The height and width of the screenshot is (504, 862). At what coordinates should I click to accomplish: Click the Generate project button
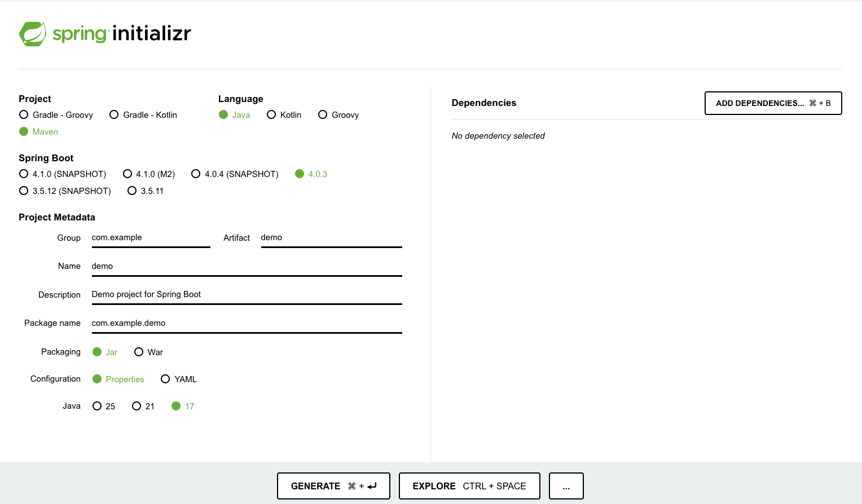tap(333, 486)
